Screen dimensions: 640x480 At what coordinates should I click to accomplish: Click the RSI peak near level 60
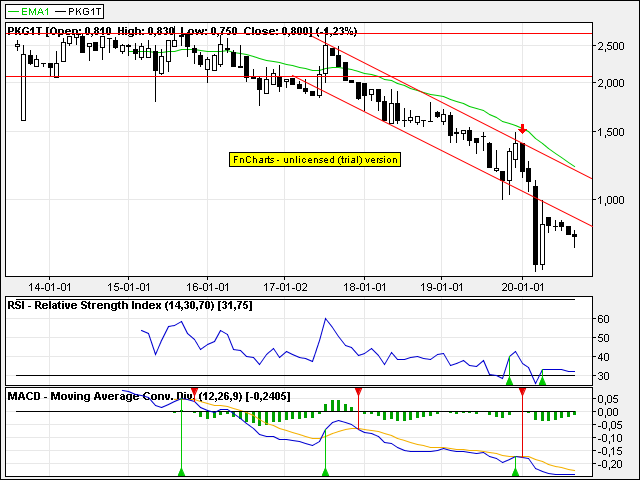point(325,318)
